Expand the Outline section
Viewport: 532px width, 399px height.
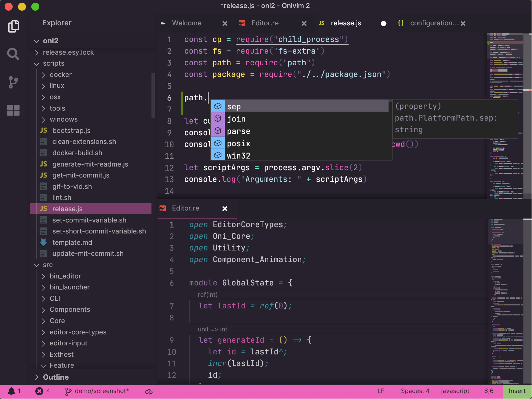[x=37, y=377]
